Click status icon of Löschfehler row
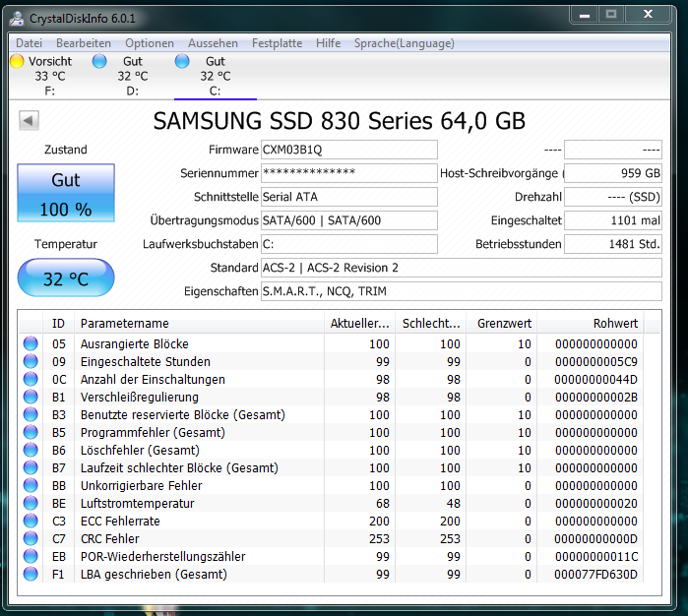Image resolution: width=688 pixels, height=616 pixels. point(31,450)
